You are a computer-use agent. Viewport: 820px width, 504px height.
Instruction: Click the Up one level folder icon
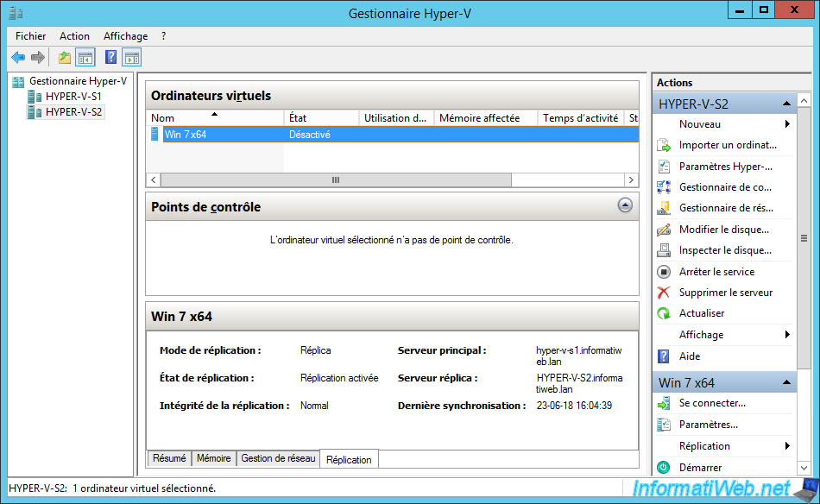[65, 58]
